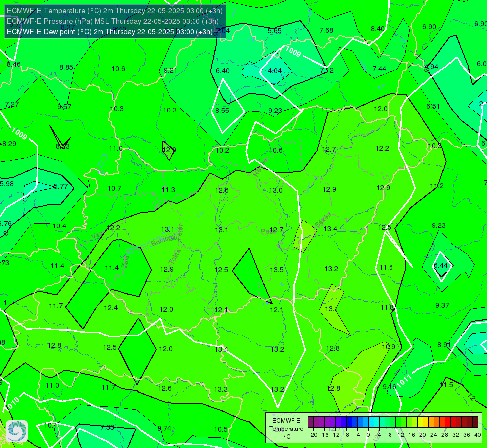Image resolution: width=487 pixels, height=448 pixels.
Task: Click the swirl logo icon in the corner
Action: 17,431
